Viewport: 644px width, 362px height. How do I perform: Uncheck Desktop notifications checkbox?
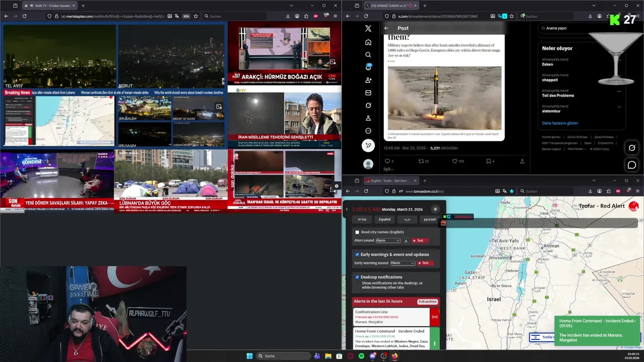(x=357, y=277)
